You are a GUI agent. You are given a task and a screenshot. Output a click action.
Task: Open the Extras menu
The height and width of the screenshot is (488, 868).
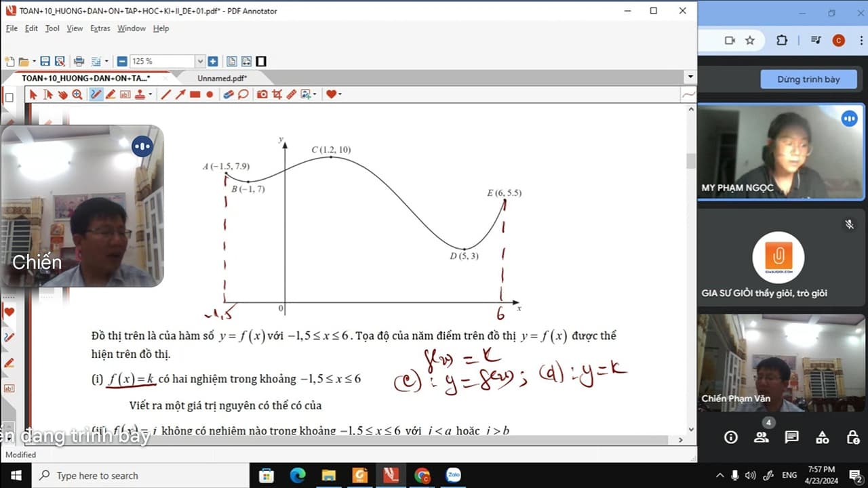coord(100,28)
